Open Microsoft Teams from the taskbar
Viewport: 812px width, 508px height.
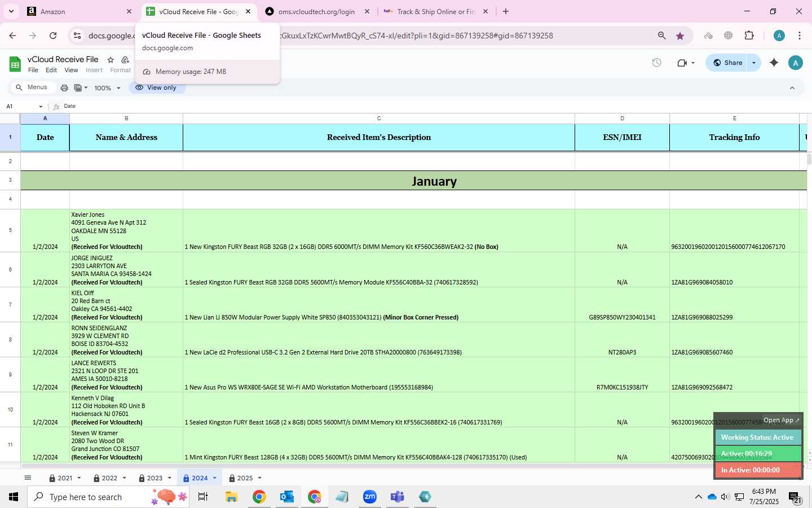click(398, 497)
